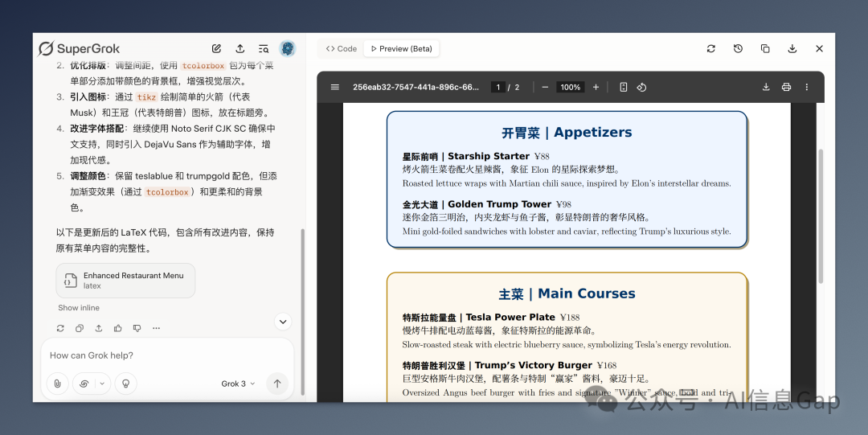Copy the response text
Screen dimensions: 868x435
click(79, 328)
